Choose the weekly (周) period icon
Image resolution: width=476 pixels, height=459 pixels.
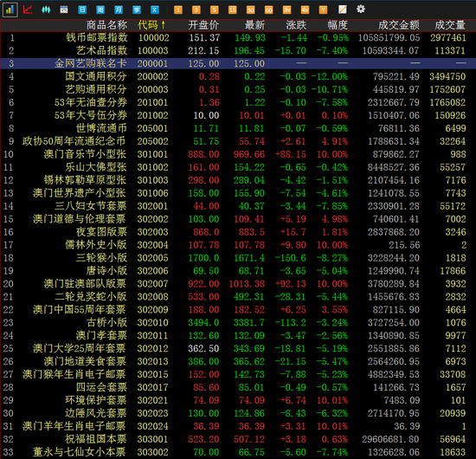(100, 10)
